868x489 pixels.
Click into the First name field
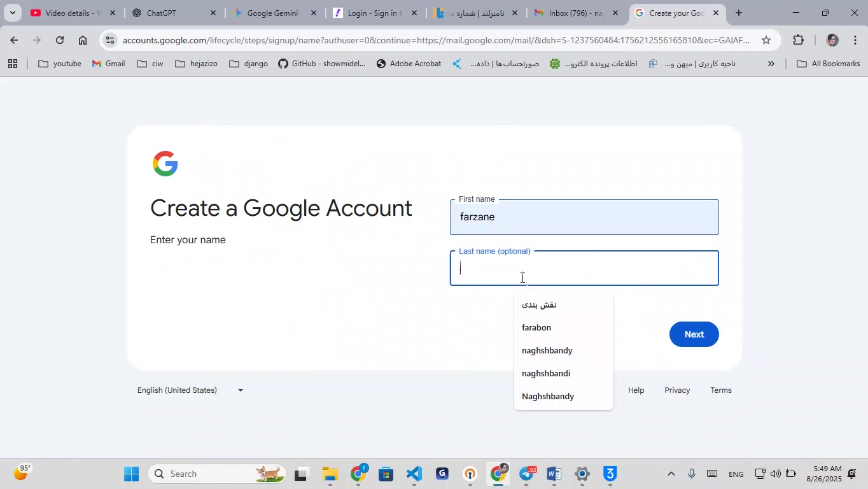(584, 217)
